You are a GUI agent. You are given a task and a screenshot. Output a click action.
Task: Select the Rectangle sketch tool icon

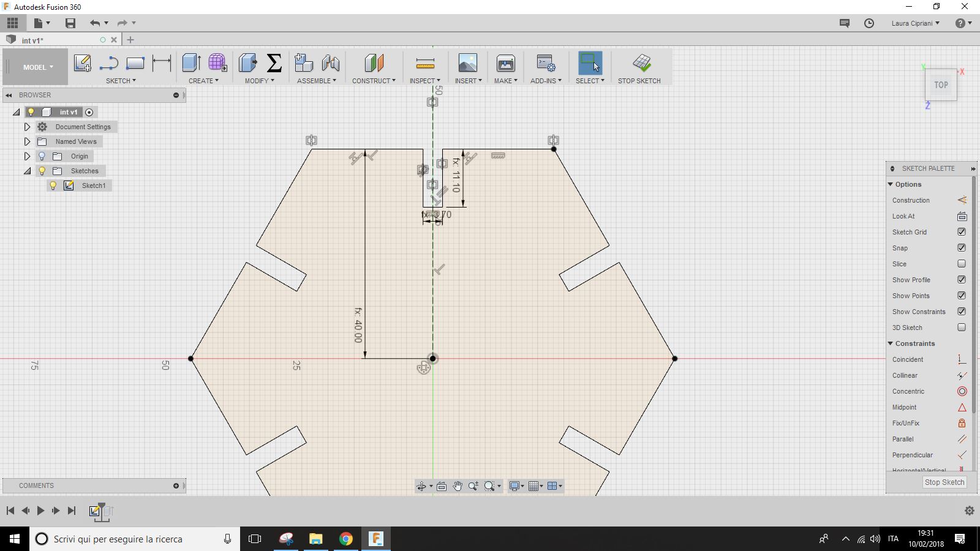pos(135,62)
